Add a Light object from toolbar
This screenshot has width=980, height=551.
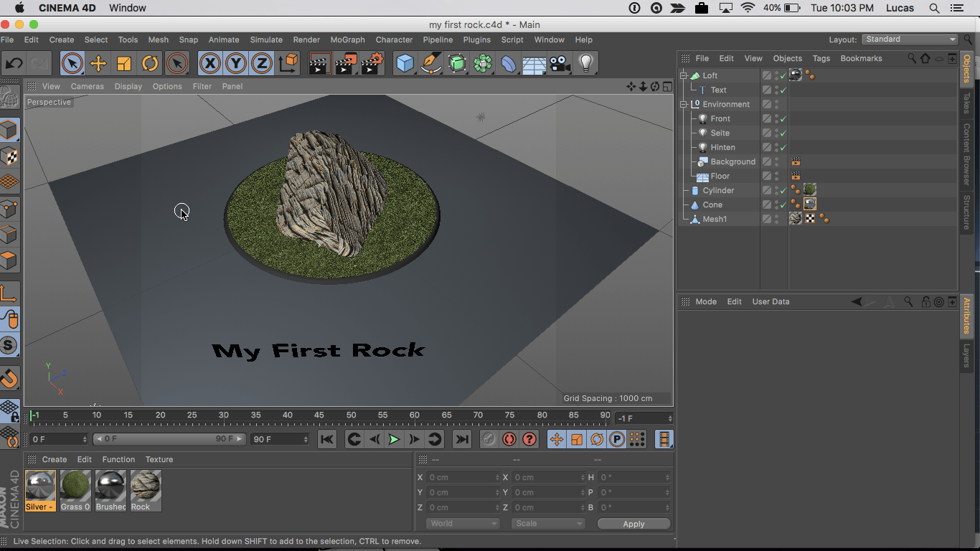pyautogui.click(x=586, y=64)
